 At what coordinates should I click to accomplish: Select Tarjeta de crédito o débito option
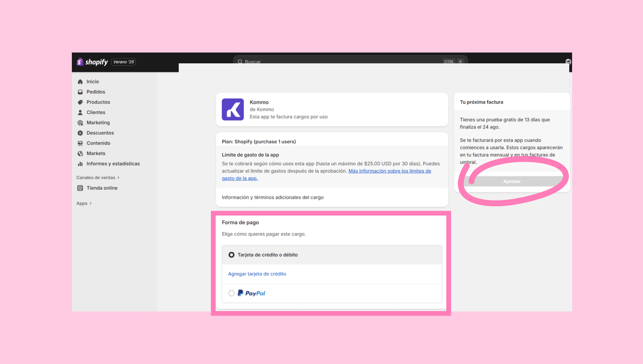point(231,255)
